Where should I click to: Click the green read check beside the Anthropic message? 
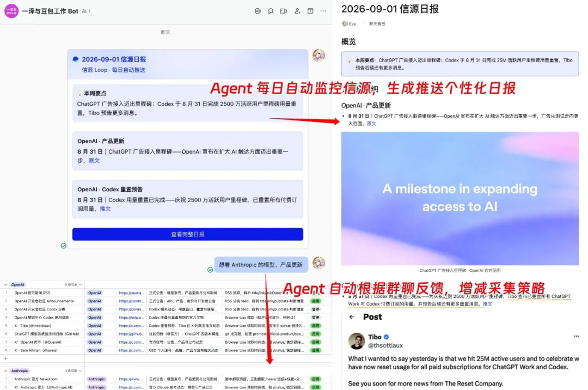[210, 270]
